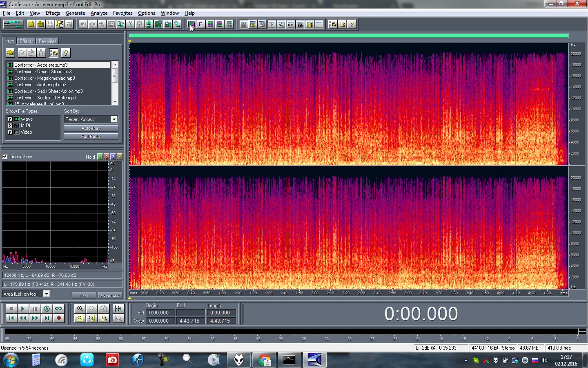Image resolution: width=588 pixels, height=368 pixels.
Task: Toggle the Video file type checkbox
Action: coord(10,132)
